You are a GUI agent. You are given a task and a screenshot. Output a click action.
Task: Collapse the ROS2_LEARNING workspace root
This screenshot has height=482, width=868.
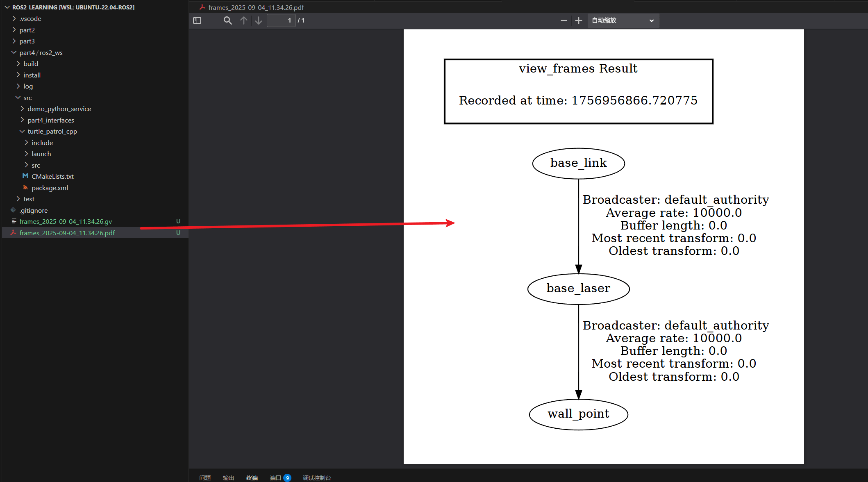[x=73, y=7]
